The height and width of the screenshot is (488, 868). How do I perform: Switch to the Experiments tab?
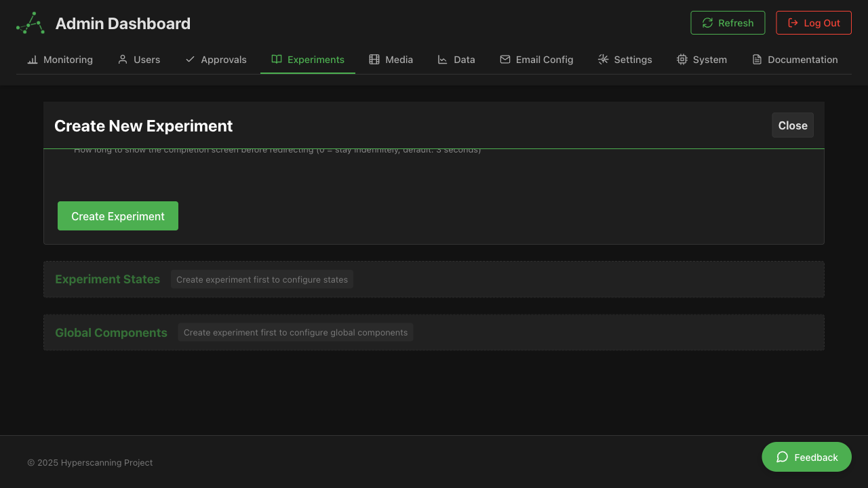307,60
